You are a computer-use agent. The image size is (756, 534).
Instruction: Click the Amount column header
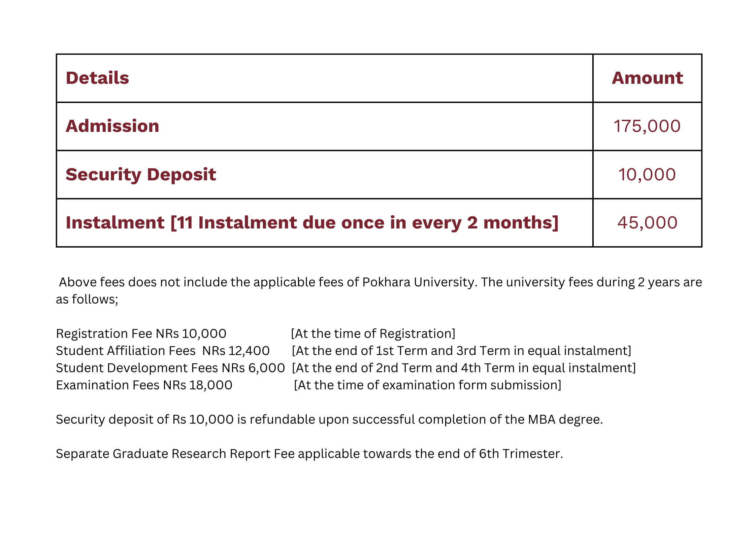(647, 78)
